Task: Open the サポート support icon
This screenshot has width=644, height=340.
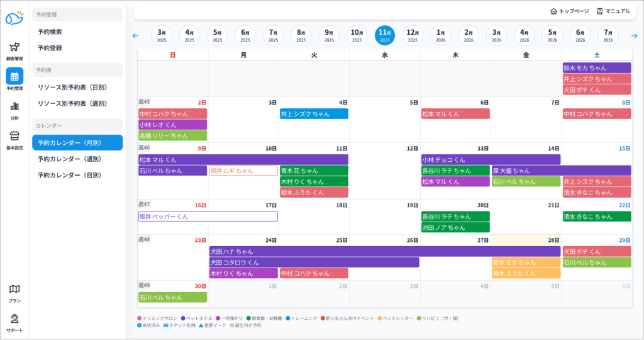Action: tap(14, 319)
